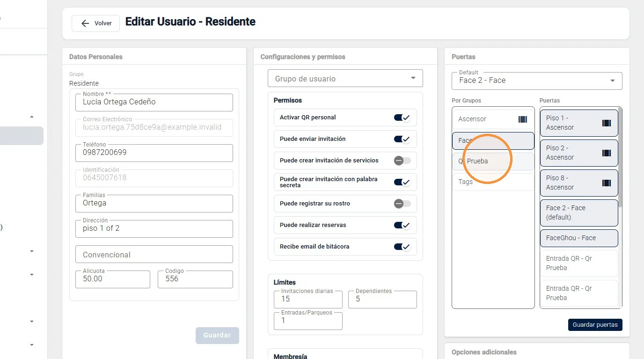Select the Qr Prueba group
The image size is (644, 359).
(x=493, y=161)
